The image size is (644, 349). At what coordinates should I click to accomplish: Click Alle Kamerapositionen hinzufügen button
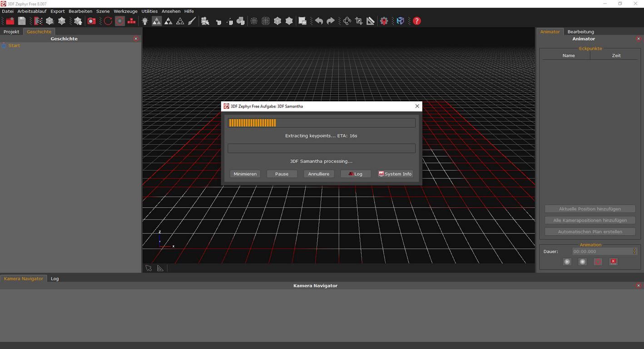coord(590,220)
